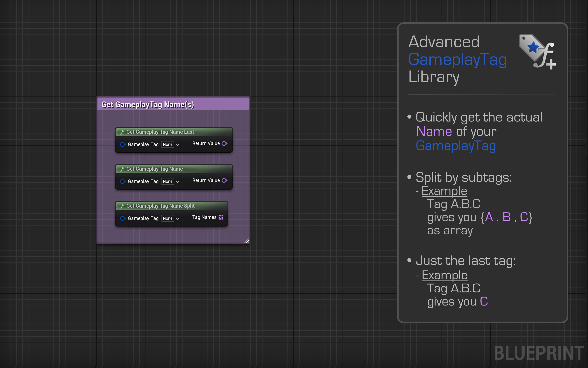Click comment box resize handle corner
This screenshot has width=588, height=368.
(x=247, y=241)
